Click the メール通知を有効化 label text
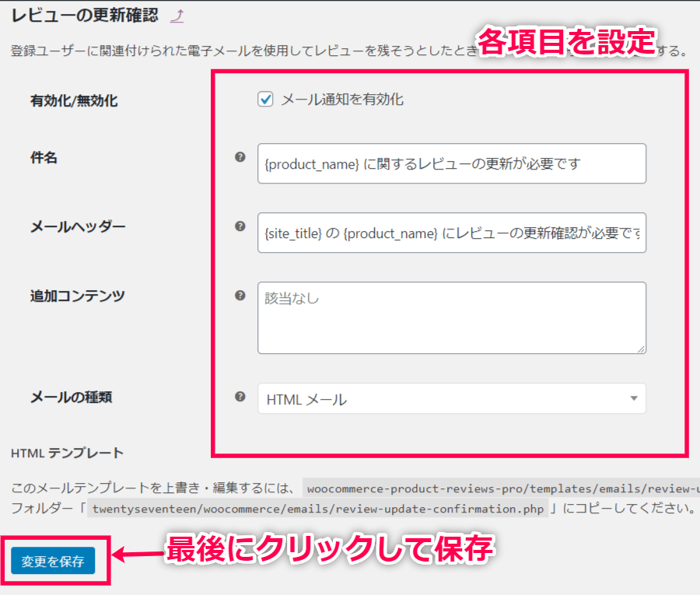This screenshot has width=700, height=595. click(x=342, y=100)
